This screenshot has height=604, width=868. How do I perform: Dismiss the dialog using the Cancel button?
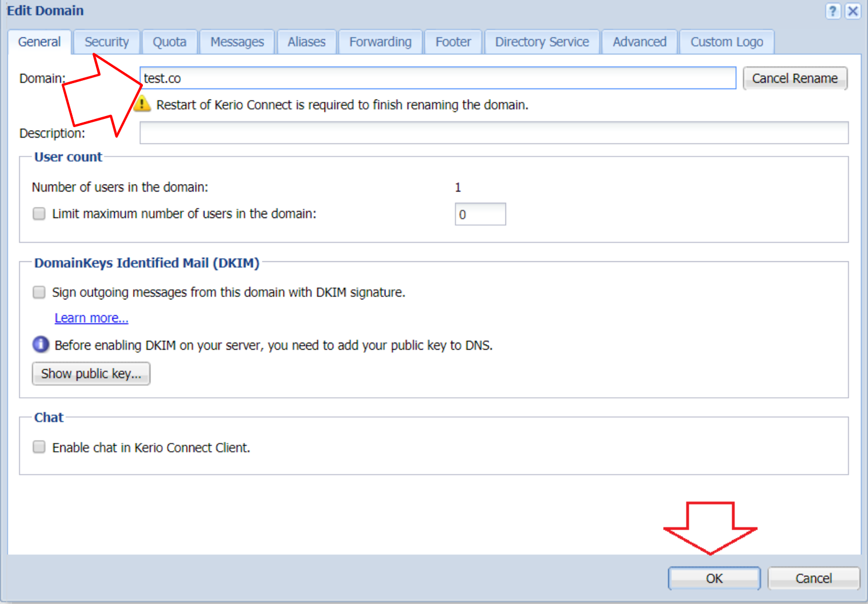814,578
